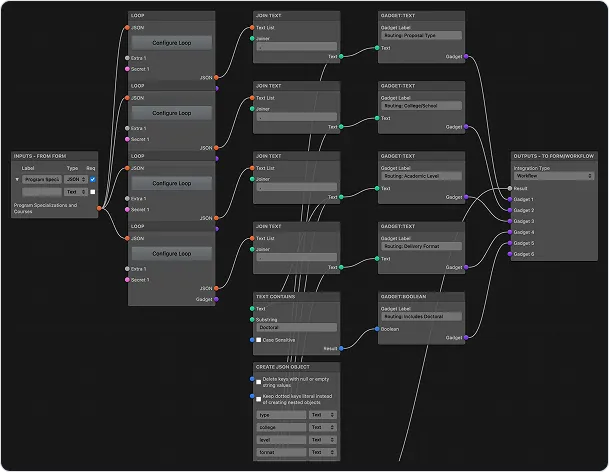Click the Boolean input port on Gadget:Boolean node

click(377, 329)
